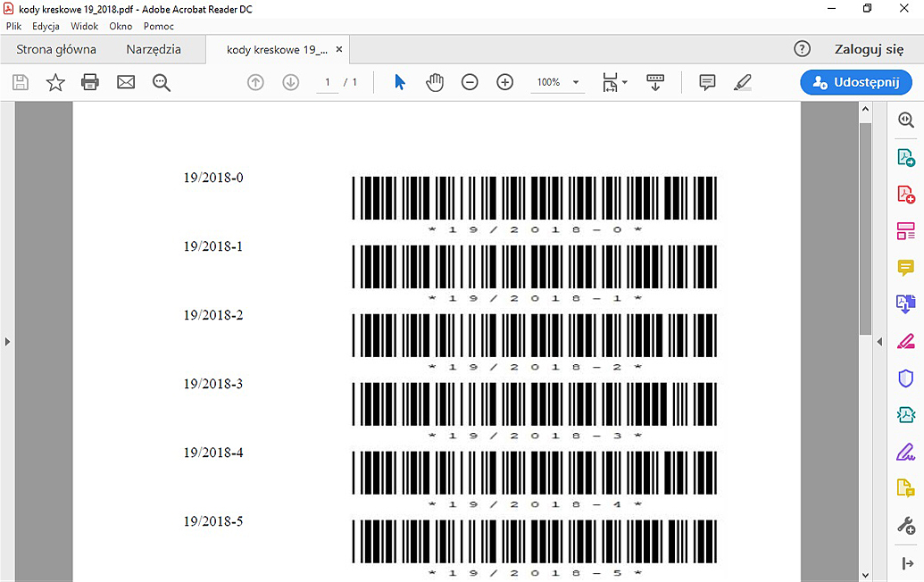924x582 pixels.
Task: Expand the left navigation pane
Action: pyautogui.click(x=7, y=342)
